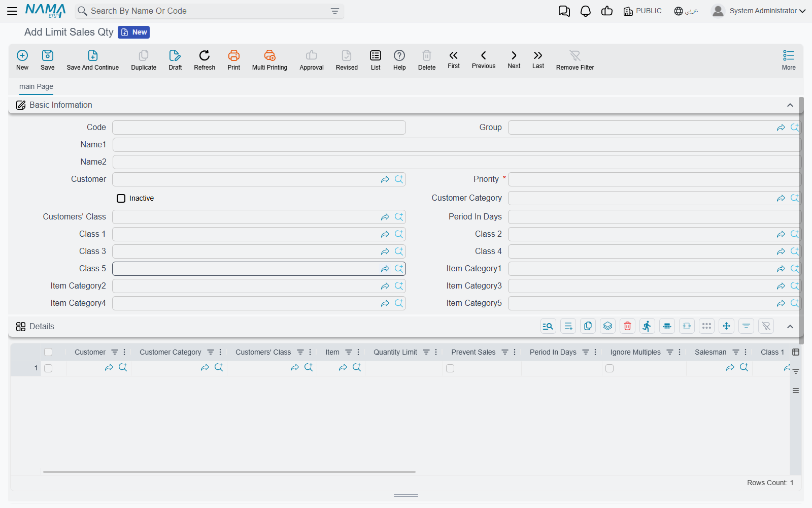
Task: Open the List view
Action: [376, 60]
